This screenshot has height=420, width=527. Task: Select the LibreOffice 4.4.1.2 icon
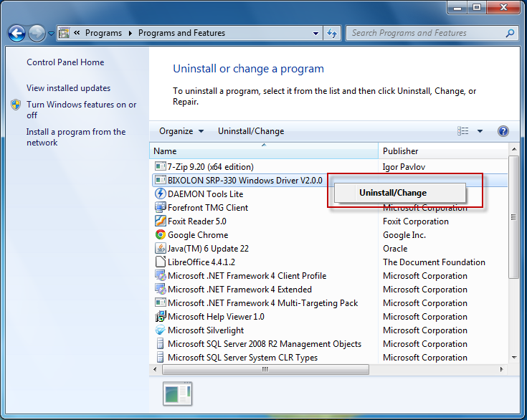tap(161, 262)
